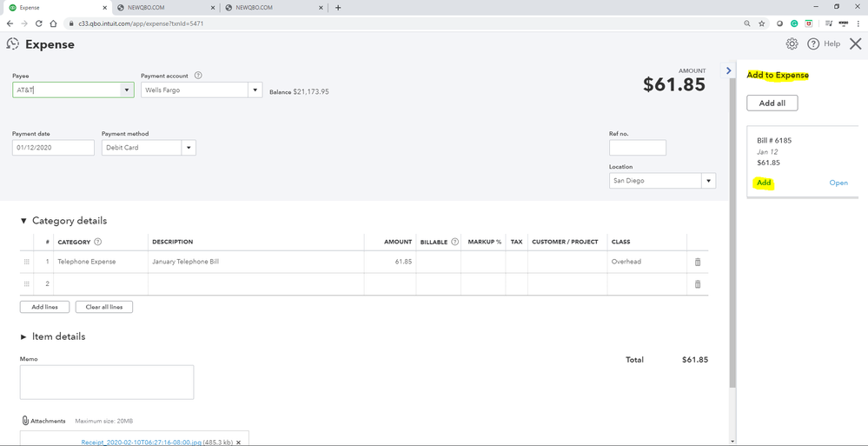Open the Chrome three-dot menu
868x446 pixels.
pyautogui.click(x=858, y=23)
